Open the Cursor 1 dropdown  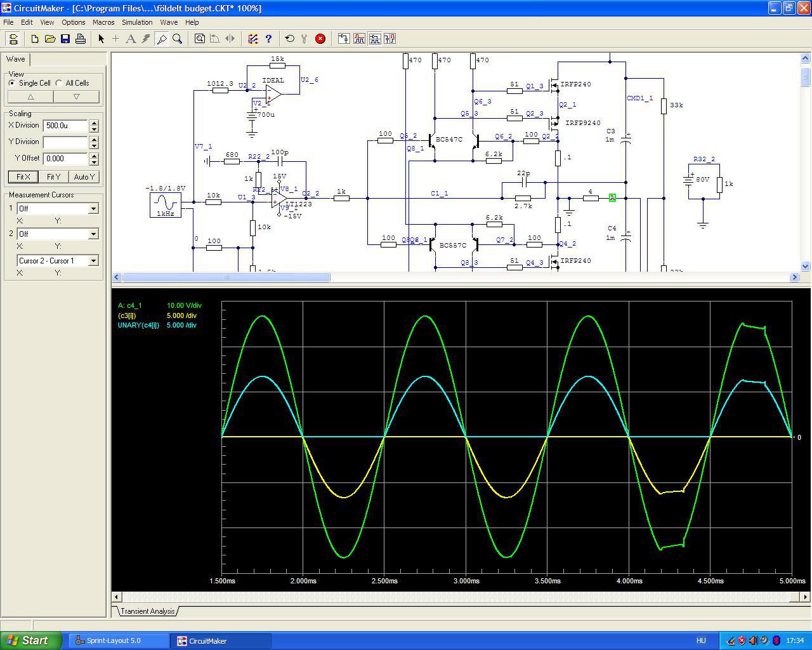coord(93,209)
